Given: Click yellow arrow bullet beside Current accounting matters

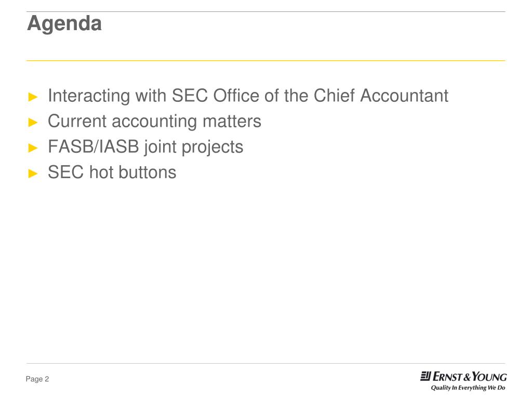Looking at the screenshot, I should coord(33,122).
